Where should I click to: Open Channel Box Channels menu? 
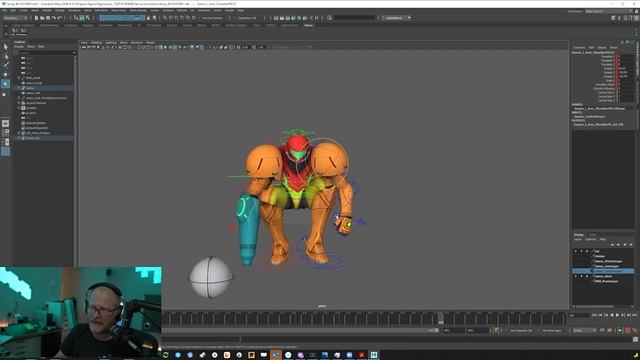click(579, 47)
